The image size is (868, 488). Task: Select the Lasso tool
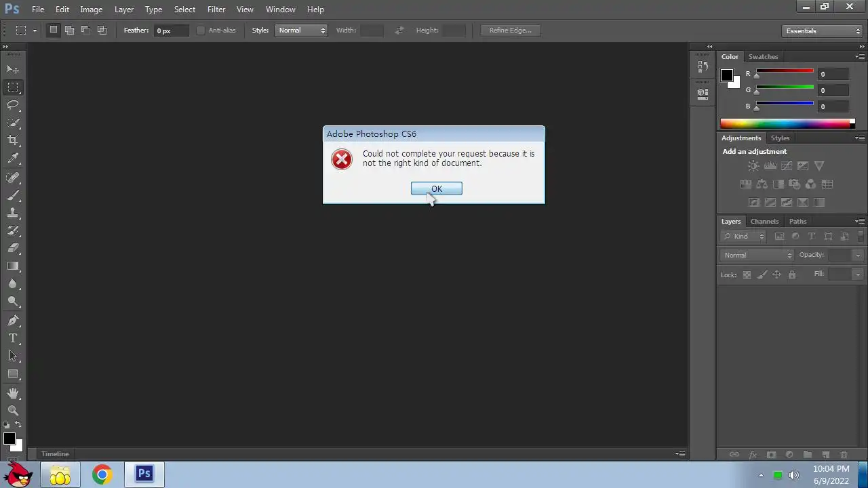(13, 104)
